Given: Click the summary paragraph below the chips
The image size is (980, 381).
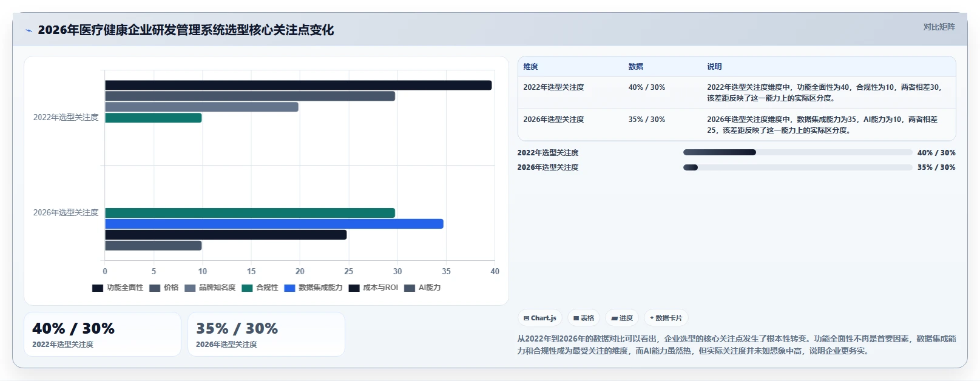Looking at the screenshot, I should click(x=736, y=345).
